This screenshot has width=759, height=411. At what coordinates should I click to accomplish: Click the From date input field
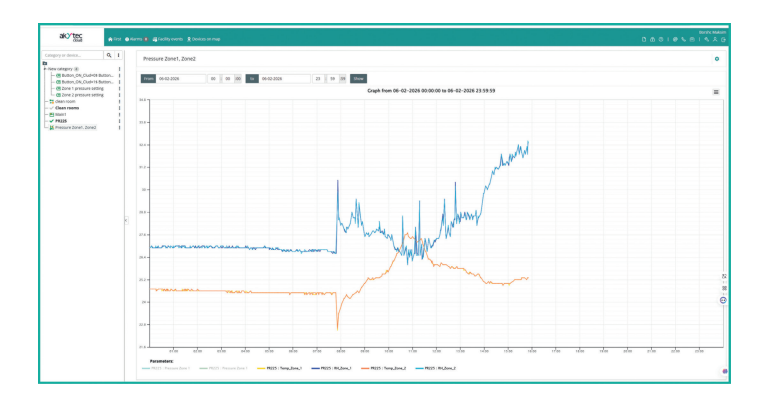tap(181, 78)
